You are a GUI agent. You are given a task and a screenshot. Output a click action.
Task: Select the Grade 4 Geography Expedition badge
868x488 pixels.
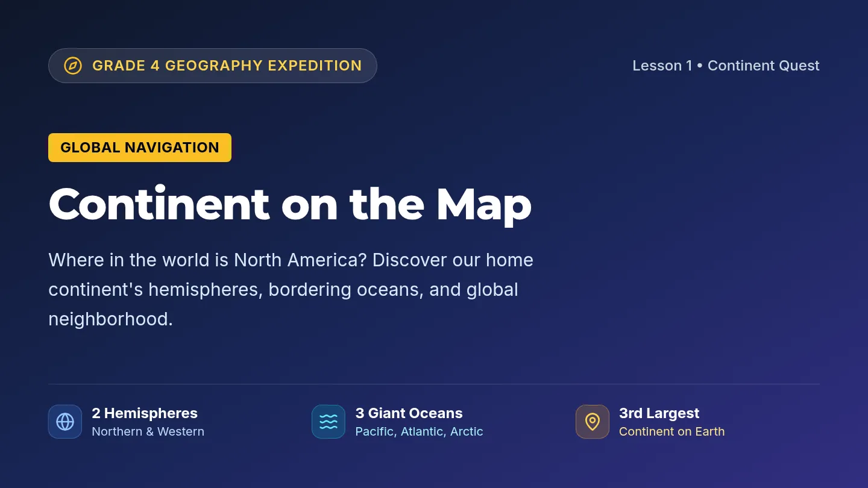pyautogui.click(x=213, y=66)
